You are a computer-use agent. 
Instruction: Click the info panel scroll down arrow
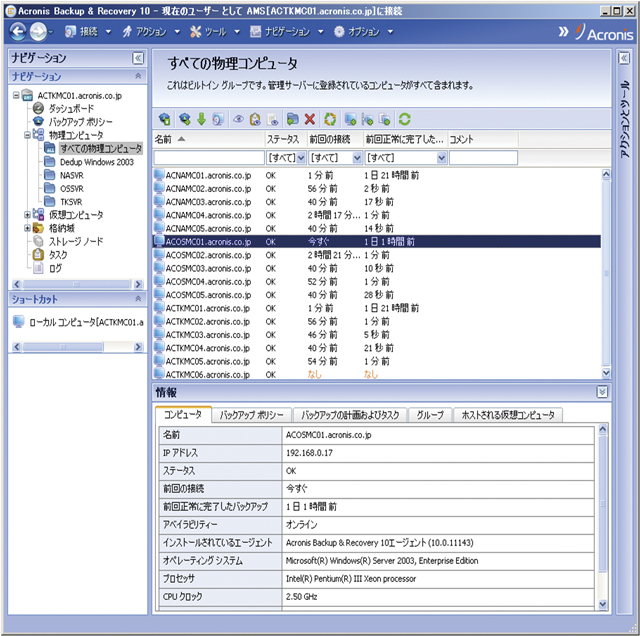pyautogui.click(x=603, y=604)
